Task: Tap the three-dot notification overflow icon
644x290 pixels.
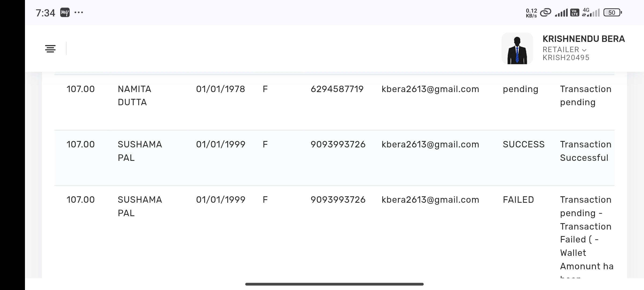Action: [79, 12]
